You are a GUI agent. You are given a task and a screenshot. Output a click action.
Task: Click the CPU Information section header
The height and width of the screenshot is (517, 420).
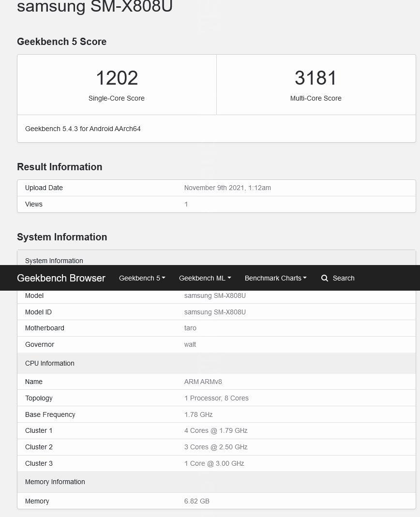click(x=50, y=363)
